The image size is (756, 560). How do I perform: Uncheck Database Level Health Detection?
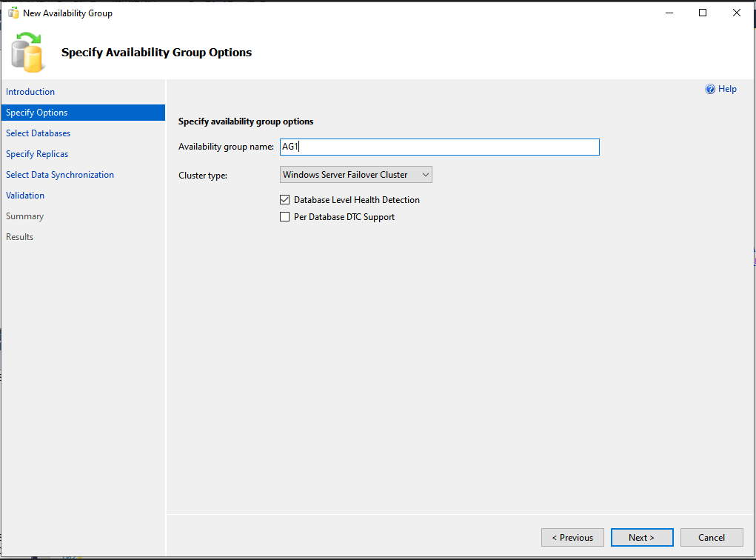click(285, 200)
